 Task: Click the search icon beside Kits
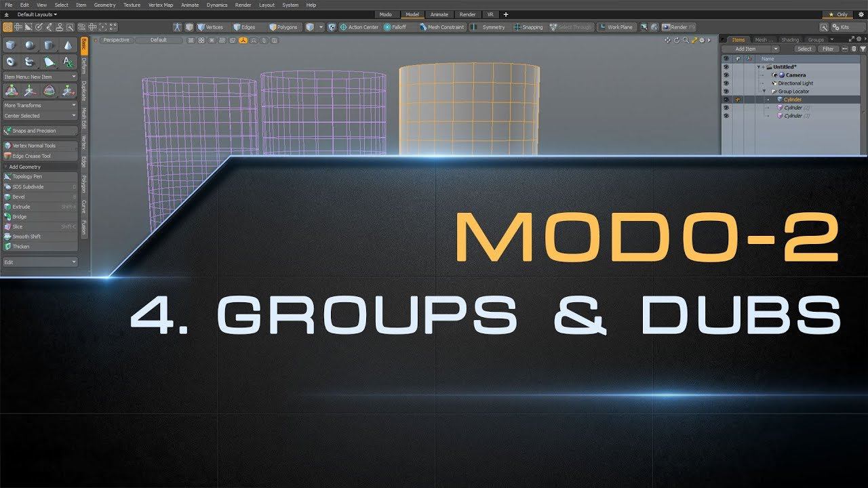(x=823, y=27)
